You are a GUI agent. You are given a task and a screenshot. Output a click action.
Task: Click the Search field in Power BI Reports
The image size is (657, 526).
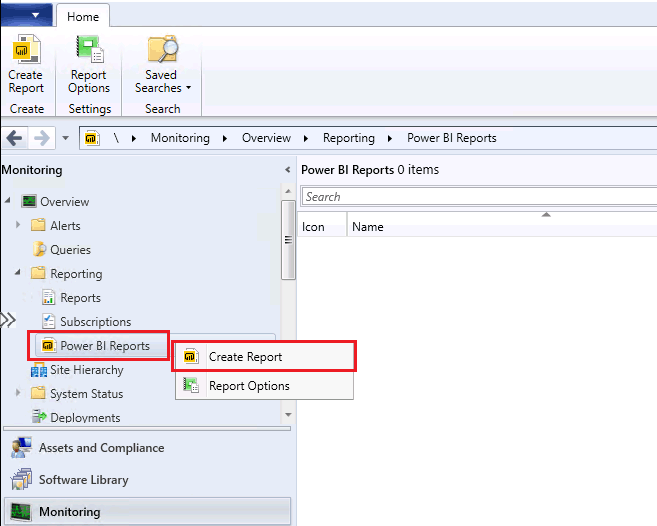coord(479,197)
